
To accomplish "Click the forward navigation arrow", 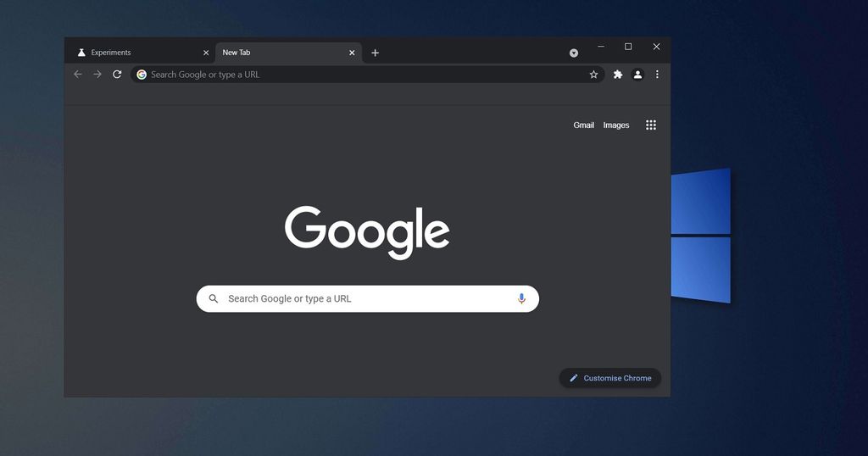I will [x=97, y=75].
